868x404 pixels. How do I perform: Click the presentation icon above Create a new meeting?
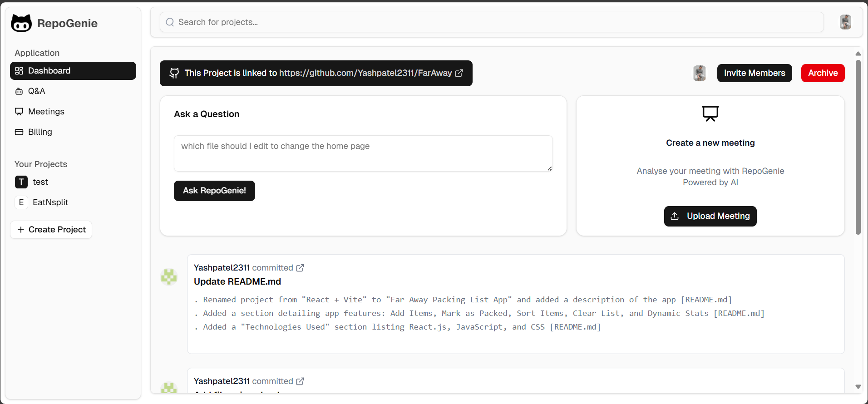tap(710, 113)
